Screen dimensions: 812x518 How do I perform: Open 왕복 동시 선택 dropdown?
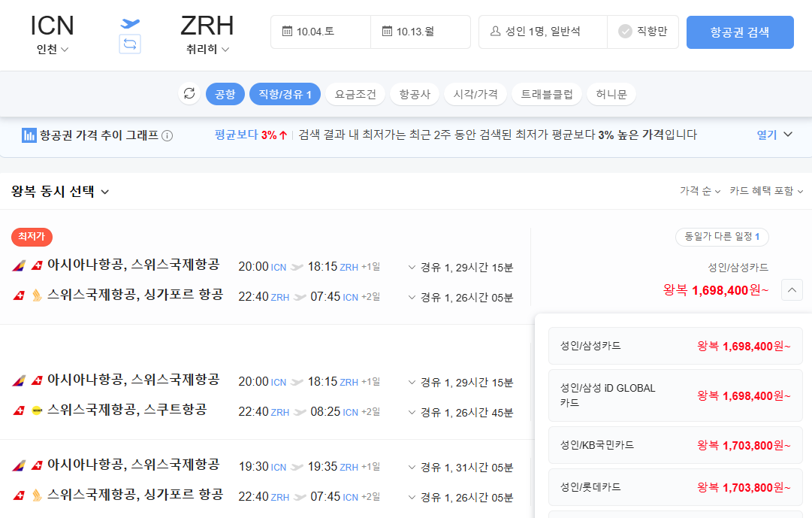click(x=60, y=192)
